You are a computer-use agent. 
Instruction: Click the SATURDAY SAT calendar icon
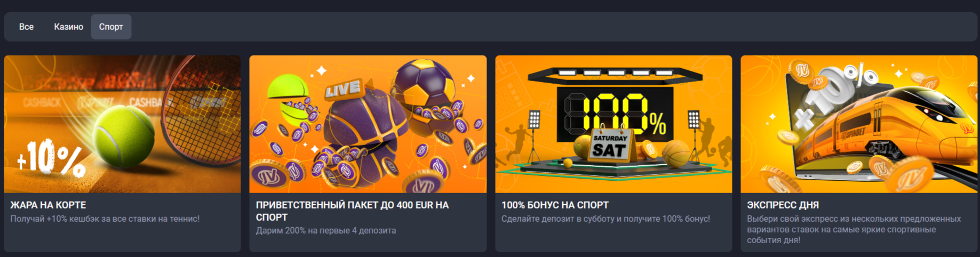(610, 145)
